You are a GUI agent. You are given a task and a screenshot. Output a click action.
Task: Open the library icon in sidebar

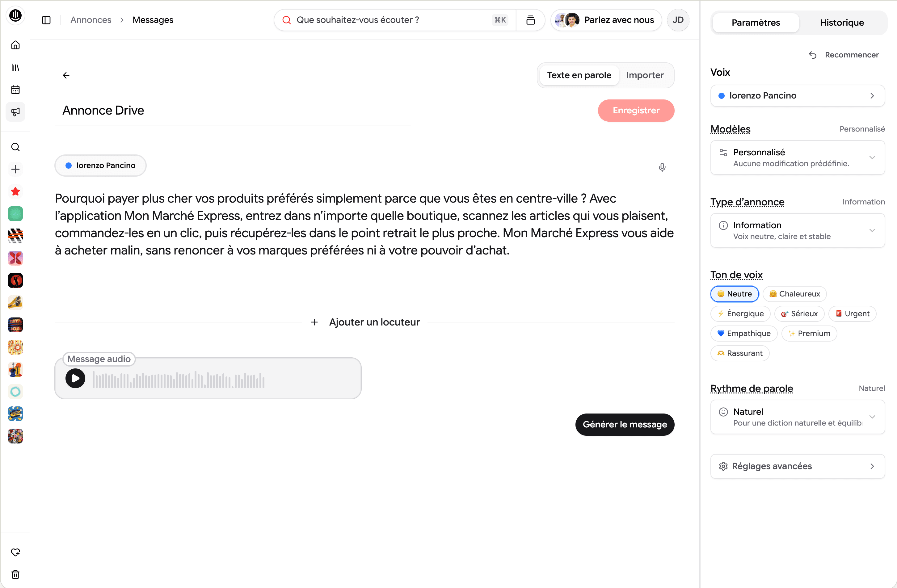pos(15,67)
